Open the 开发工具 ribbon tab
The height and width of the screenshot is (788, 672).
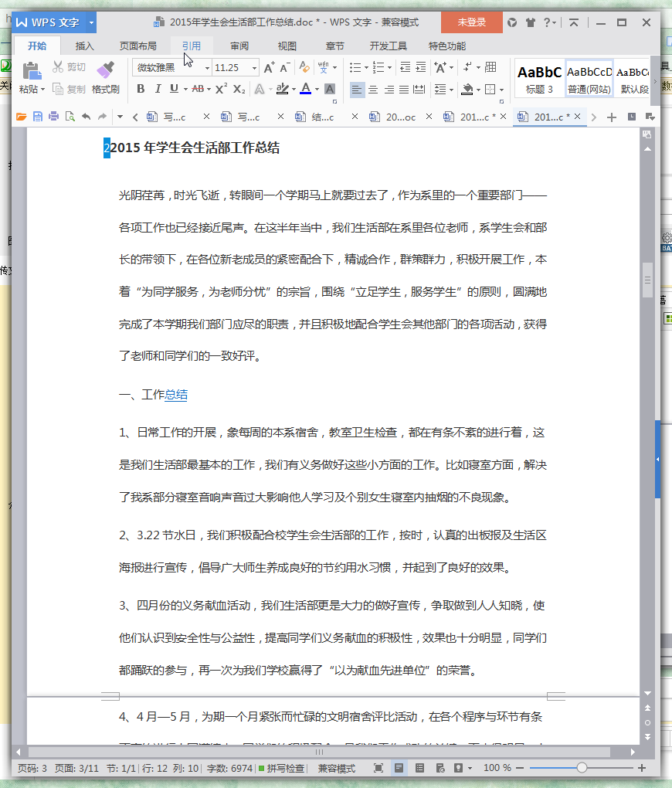click(388, 46)
